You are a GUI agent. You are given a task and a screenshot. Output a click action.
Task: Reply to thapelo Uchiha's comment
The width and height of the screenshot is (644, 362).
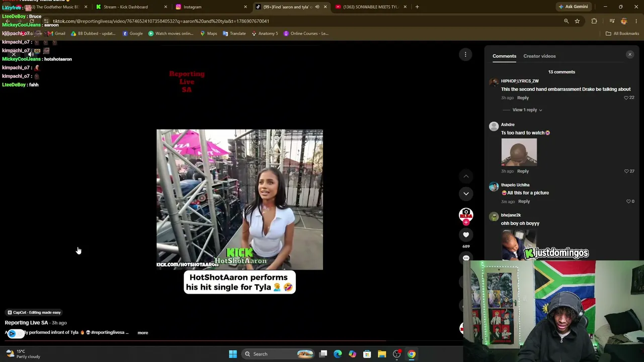click(524, 201)
